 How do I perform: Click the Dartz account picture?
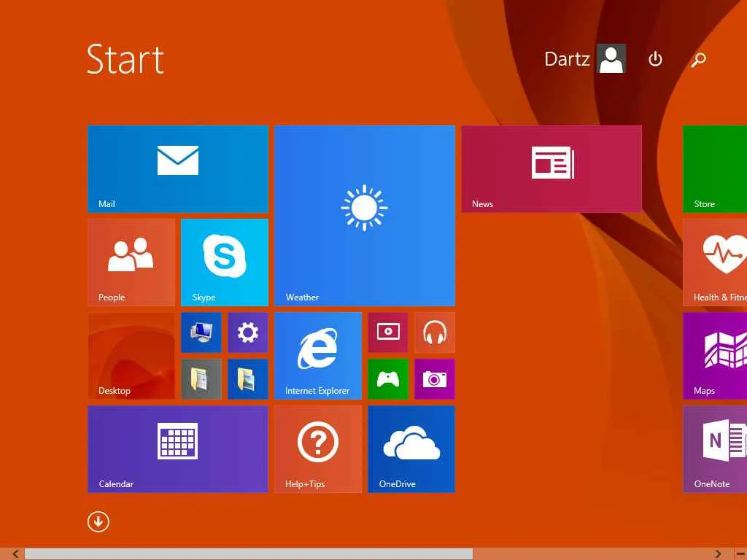click(611, 59)
